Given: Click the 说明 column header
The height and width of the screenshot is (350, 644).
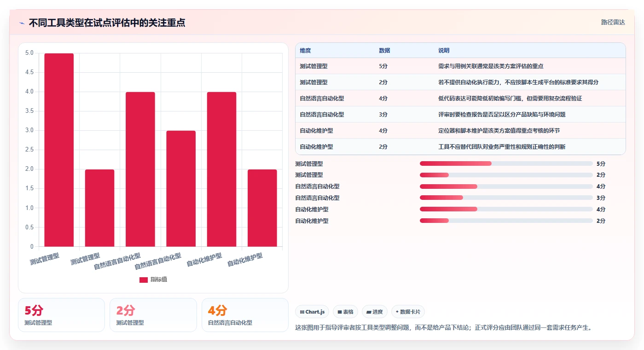Looking at the screenshot, I should 444,51.
